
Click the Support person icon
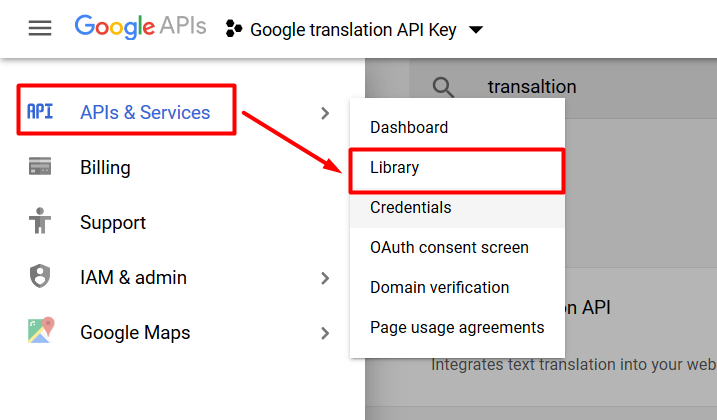click(x=40, y=221)
